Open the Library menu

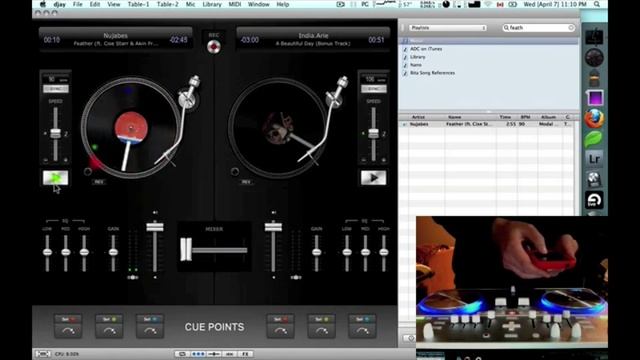click(x=212, y=4)
